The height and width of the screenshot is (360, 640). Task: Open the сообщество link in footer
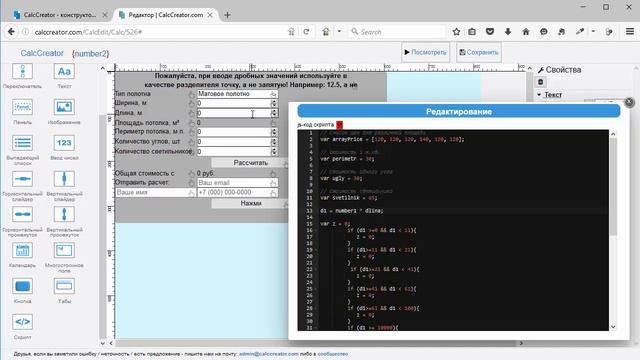tap(333, 354)
